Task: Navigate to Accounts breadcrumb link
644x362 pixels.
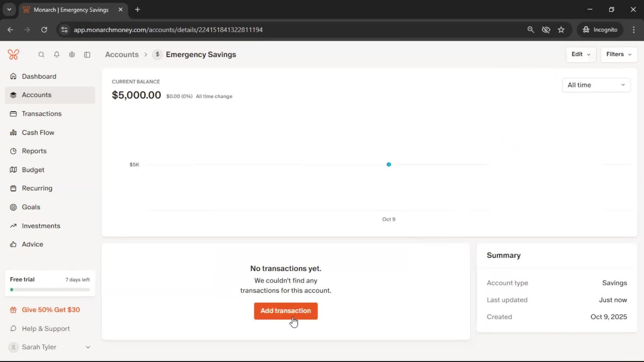Action: pos(122,55)
